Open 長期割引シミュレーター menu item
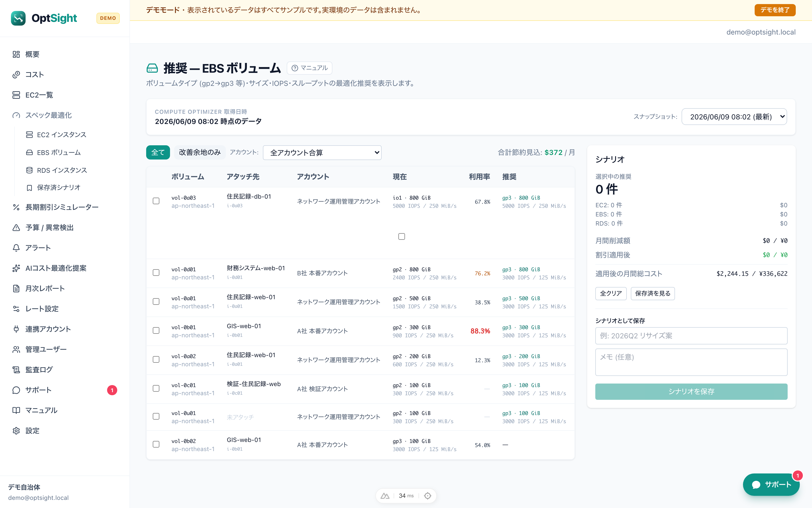The image size is (812, 508). coord(62,207)
